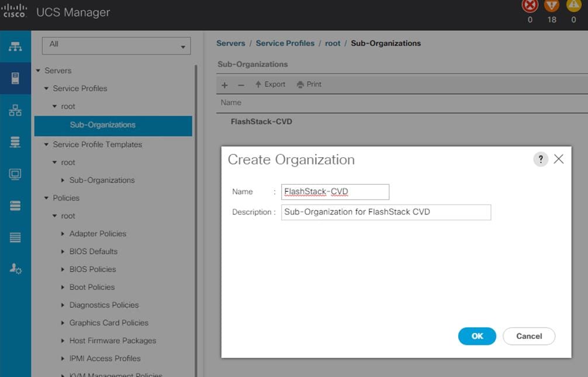Export the Sub-Organizations table

(x=270, y=84)
